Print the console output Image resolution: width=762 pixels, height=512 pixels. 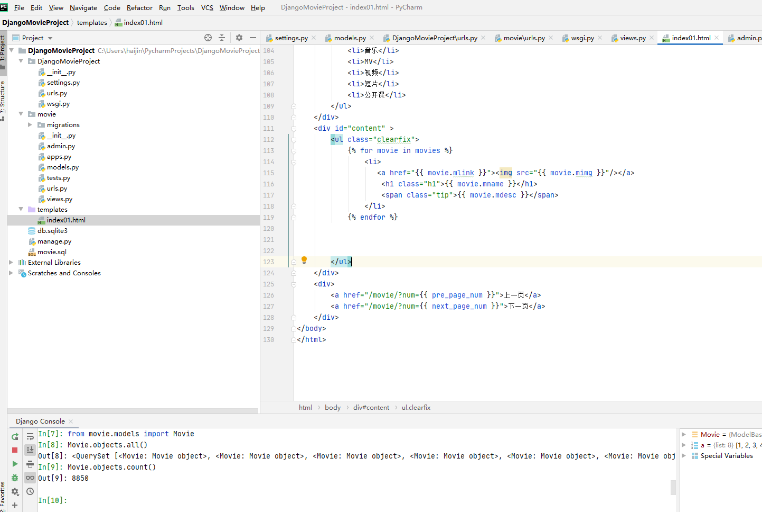click(30, 464)
